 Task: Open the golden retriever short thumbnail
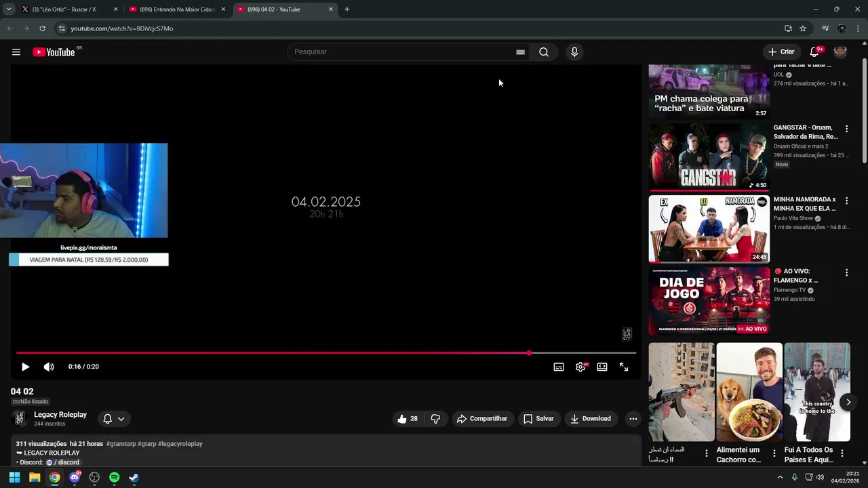click(x=749, y=392)
